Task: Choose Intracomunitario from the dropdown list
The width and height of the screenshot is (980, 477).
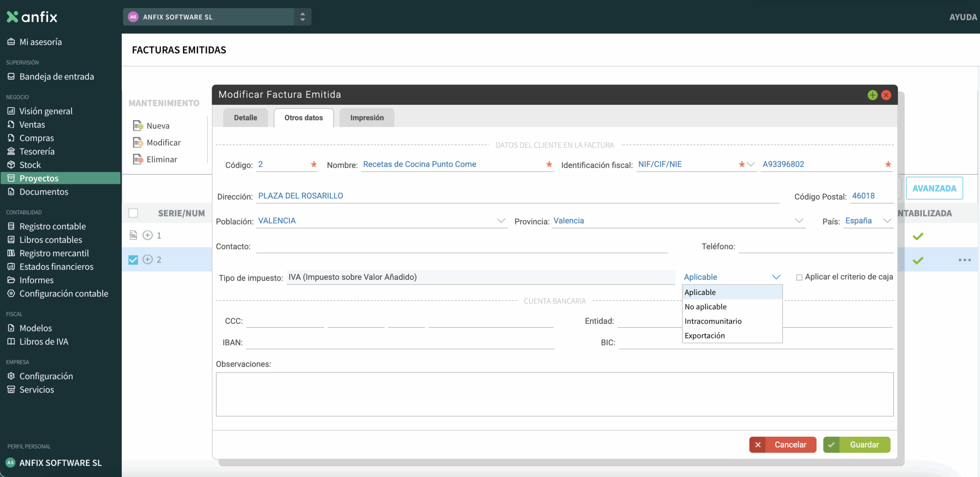Action: pyautogui.click(x=713, y=321)
